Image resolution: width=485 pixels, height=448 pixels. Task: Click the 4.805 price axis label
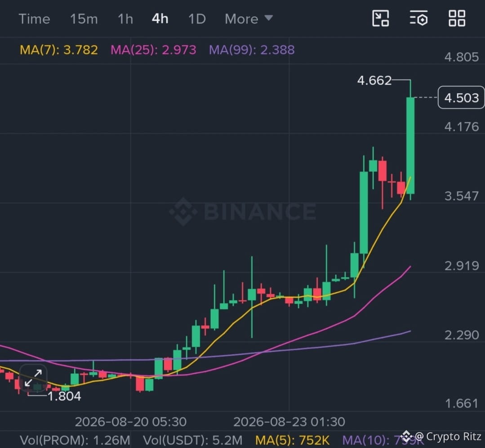click(462, 57)
